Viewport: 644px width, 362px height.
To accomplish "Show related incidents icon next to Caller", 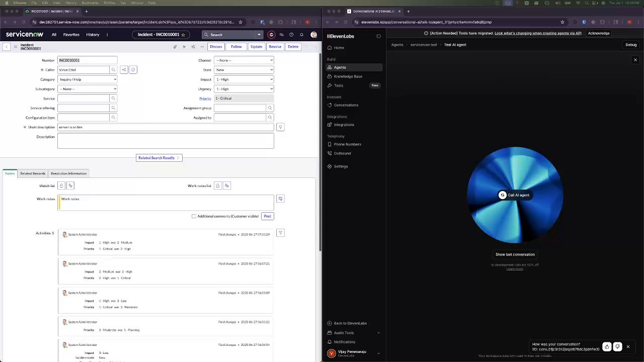I will (x=124, y=70).
